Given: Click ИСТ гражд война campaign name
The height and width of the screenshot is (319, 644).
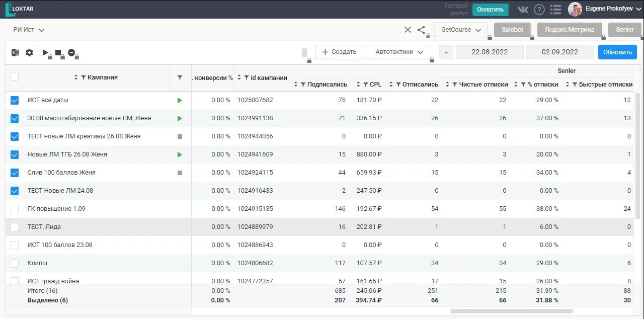Looking at the screenshot, I should [53, 281].
